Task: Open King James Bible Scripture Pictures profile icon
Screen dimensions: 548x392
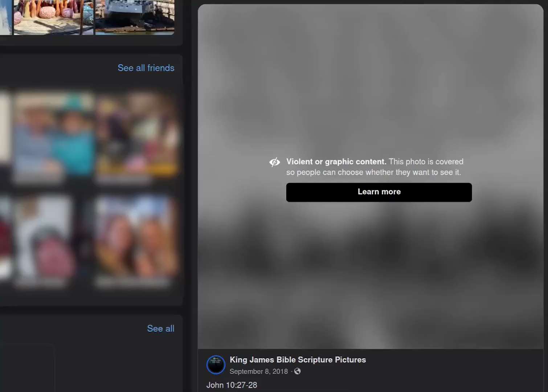Action: coord(216,364)
